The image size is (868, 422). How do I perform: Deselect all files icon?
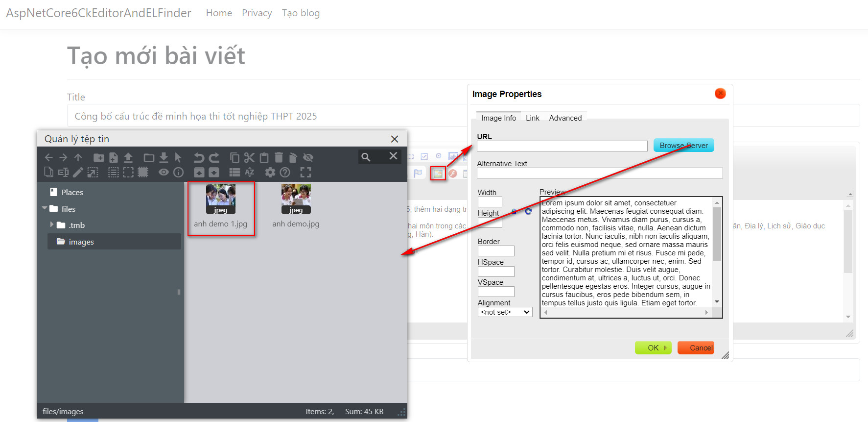[x=128, y=172]
